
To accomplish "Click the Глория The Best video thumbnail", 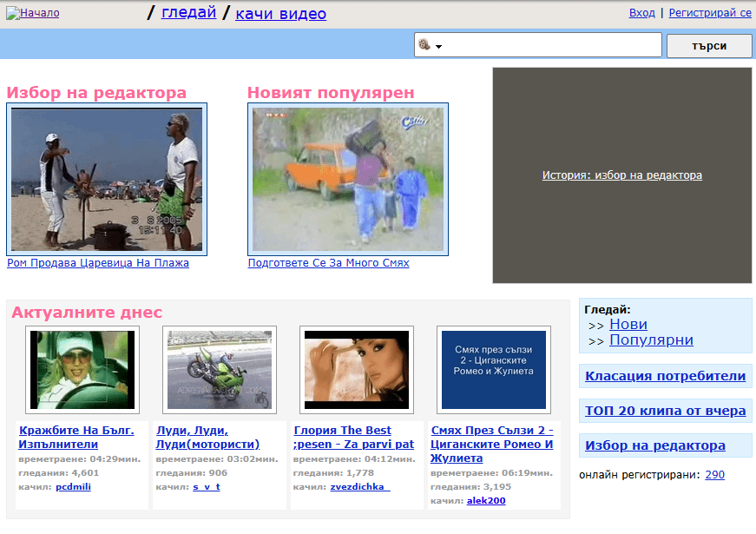I will pyautogui.click(x=356, y=370).
